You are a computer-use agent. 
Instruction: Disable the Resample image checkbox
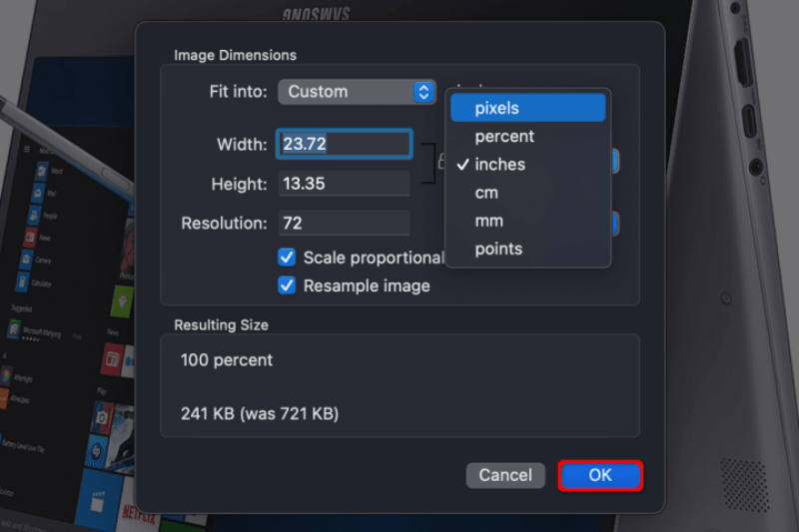[287, 285]
